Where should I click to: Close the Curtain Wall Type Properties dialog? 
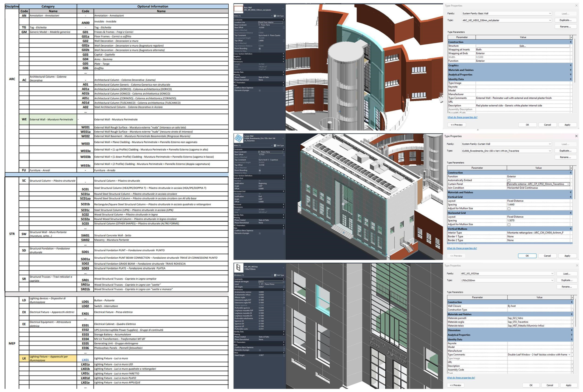coord(576,136)
